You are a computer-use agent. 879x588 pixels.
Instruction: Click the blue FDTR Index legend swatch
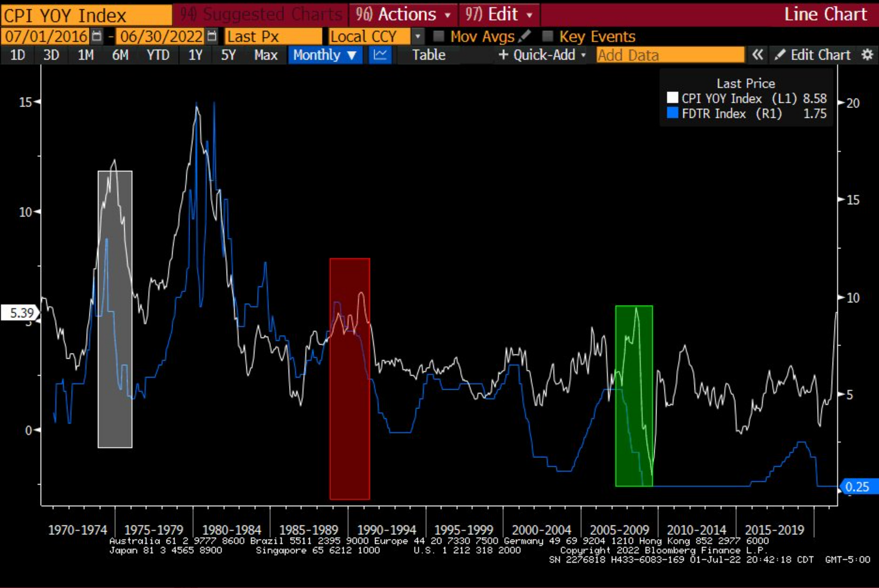(672, 113)
